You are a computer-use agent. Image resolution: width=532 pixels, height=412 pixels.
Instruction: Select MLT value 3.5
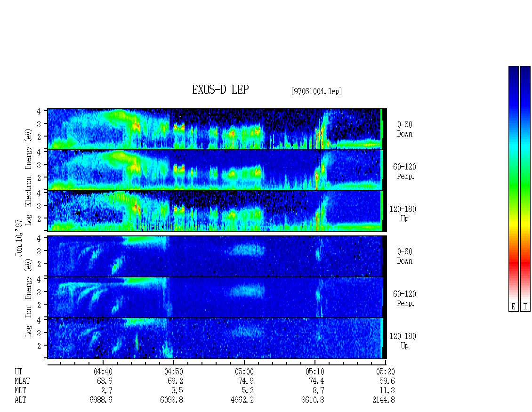tap(177, 391)
